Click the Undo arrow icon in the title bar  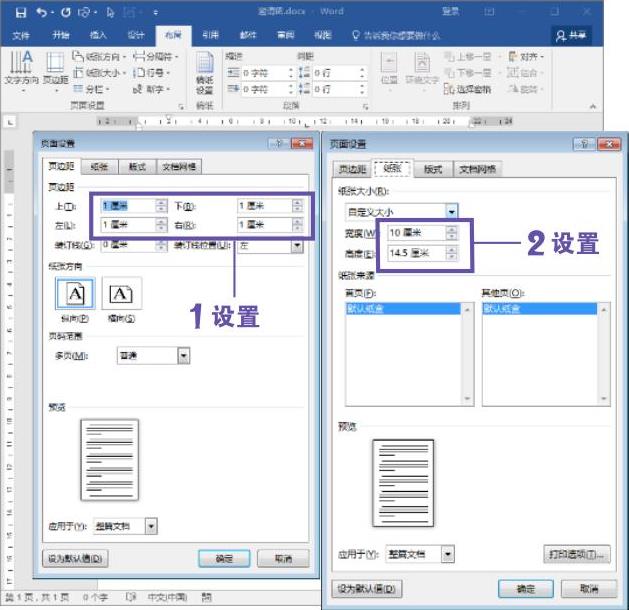[41, 12]
